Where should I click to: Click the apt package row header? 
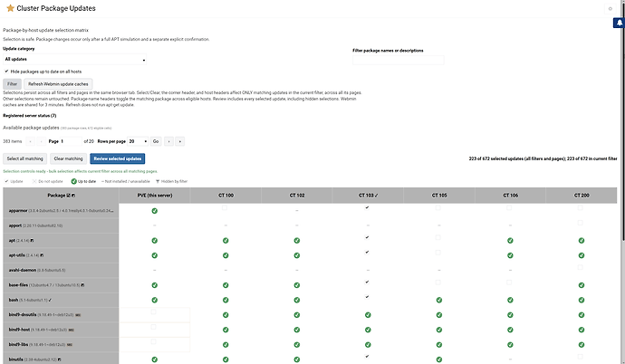point(61,241)
